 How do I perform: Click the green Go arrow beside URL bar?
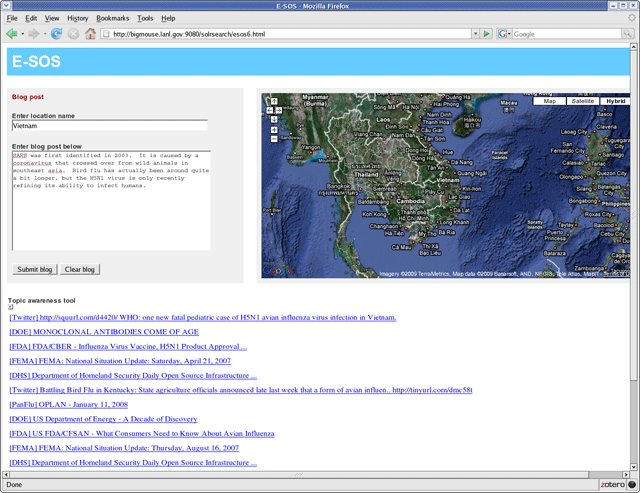(x=487, y=34)
